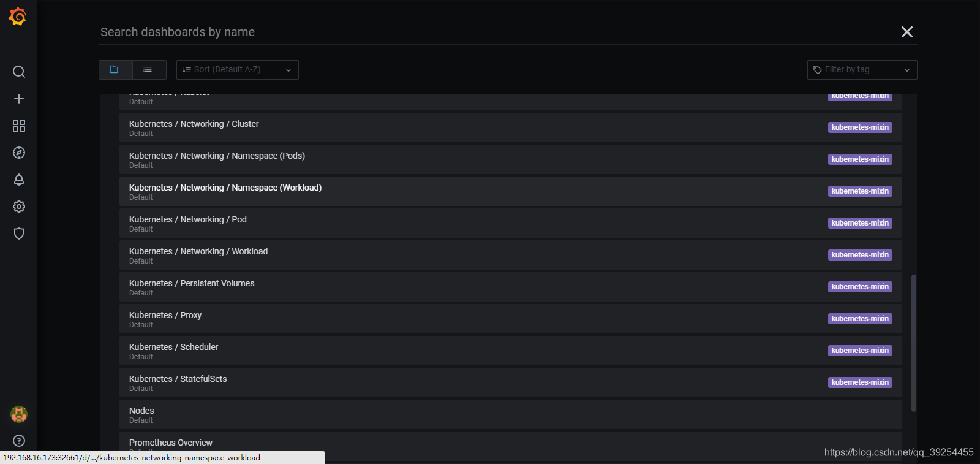Switch to list view layout

[x=149, y=70]
